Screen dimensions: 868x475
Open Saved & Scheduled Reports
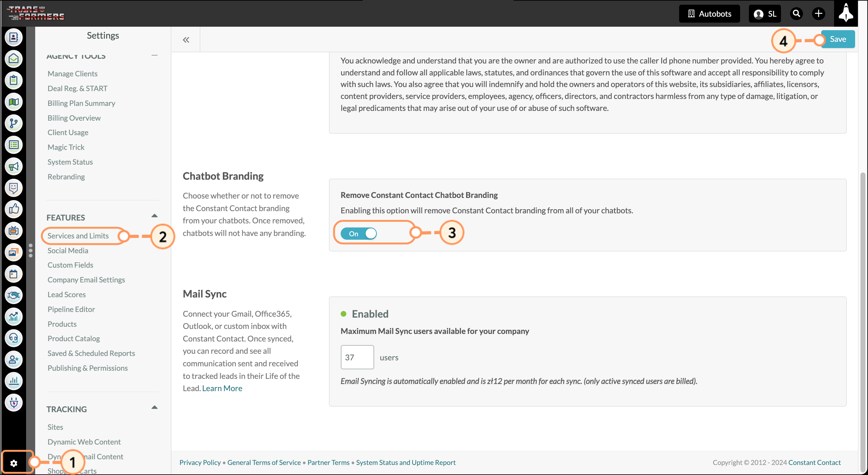[91, 353]
